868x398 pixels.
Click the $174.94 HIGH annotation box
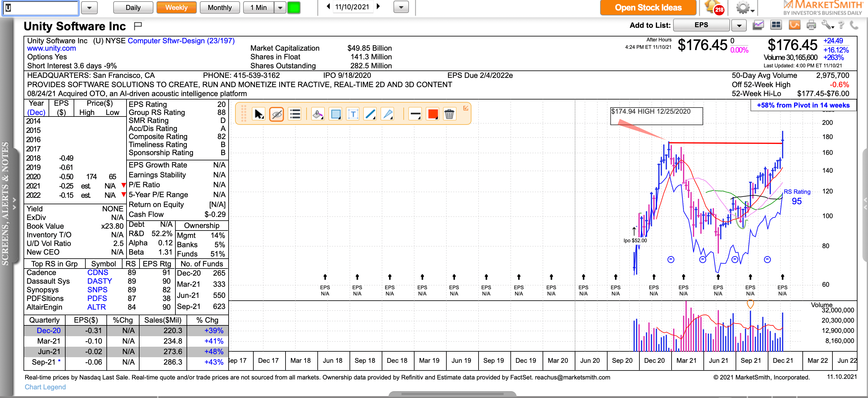(656, 116)
